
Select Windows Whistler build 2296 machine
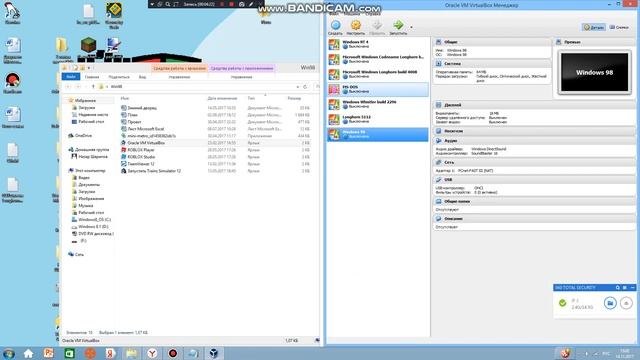point(378,104)
